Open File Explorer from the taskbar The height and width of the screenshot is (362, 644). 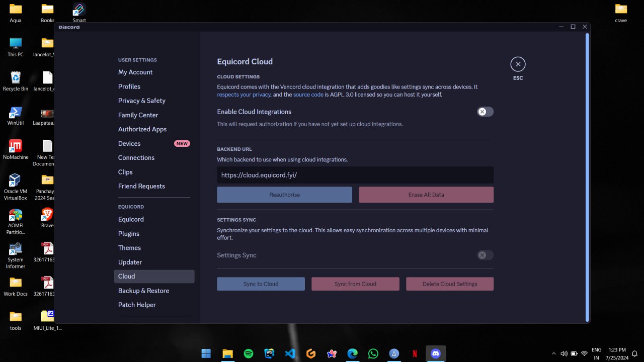pyautogui.click(x=227, y=353)
